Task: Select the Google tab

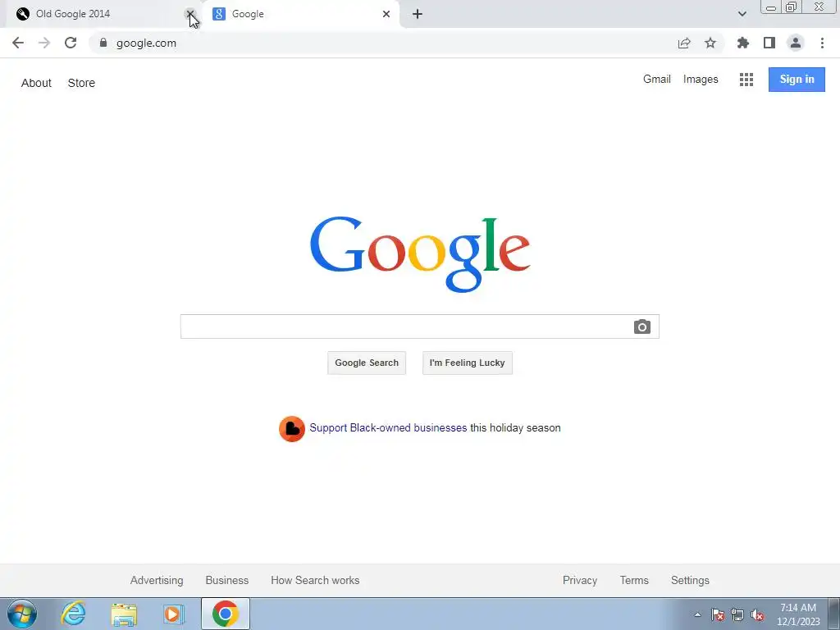Action: (300, 14)
